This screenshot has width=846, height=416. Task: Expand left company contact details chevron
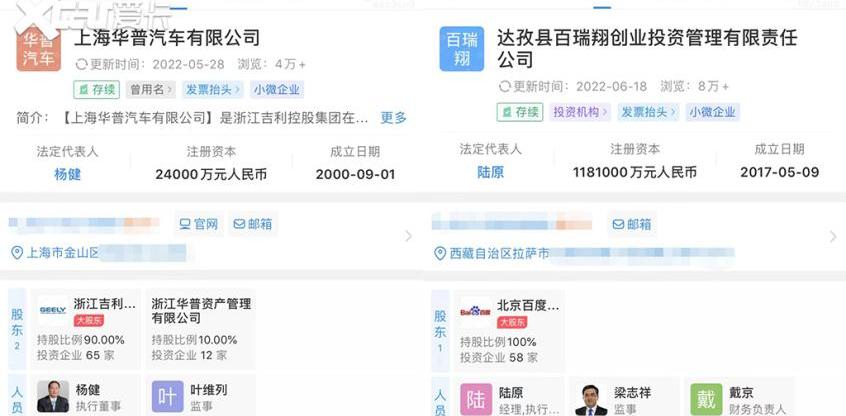tap(408, 237)
